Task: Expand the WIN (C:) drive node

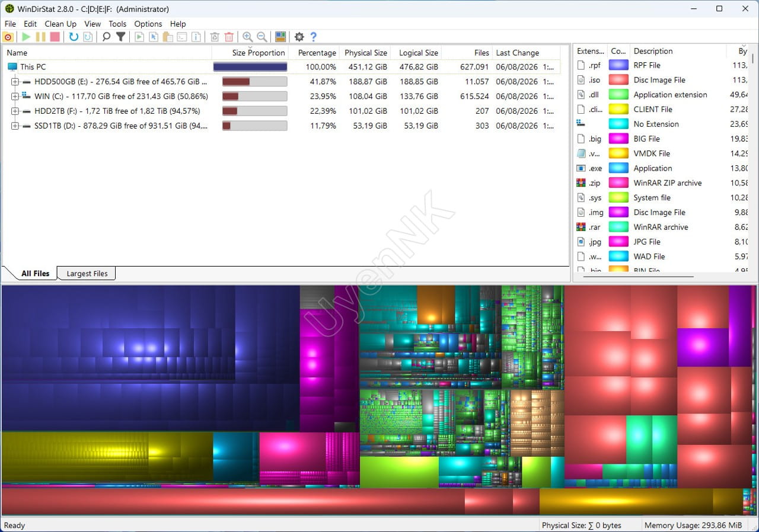Action: pos(15,96)
